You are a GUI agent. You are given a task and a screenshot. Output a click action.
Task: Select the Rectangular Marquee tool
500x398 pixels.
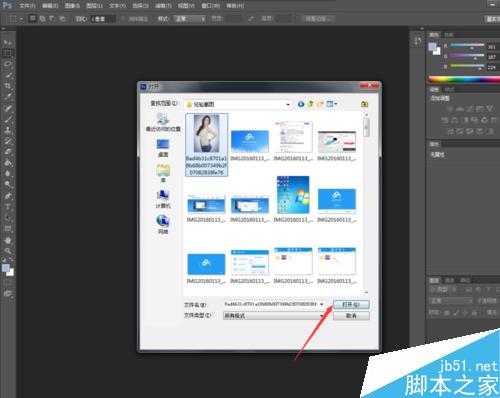coord(8,53)
